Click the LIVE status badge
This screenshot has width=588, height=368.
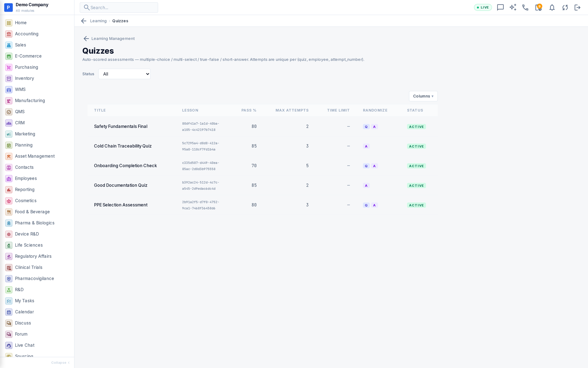pyautogui.click(x=483, y=8)
